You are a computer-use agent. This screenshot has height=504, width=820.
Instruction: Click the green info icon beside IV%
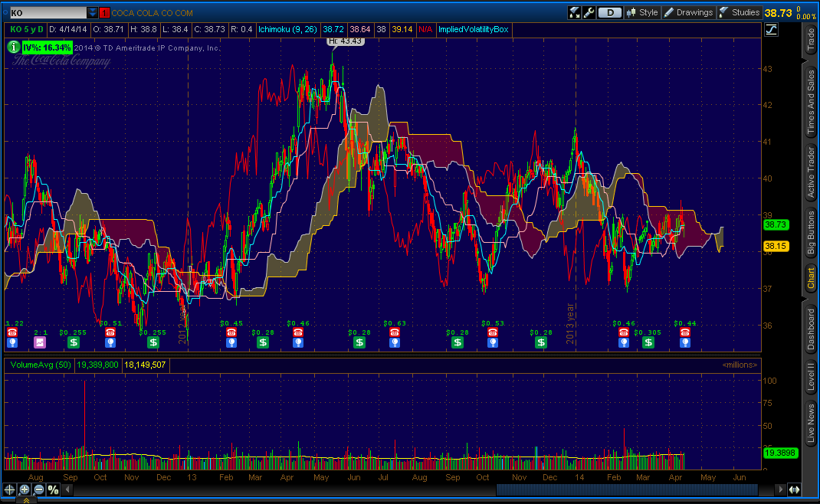pyautogui.click(x=14, y=47)
